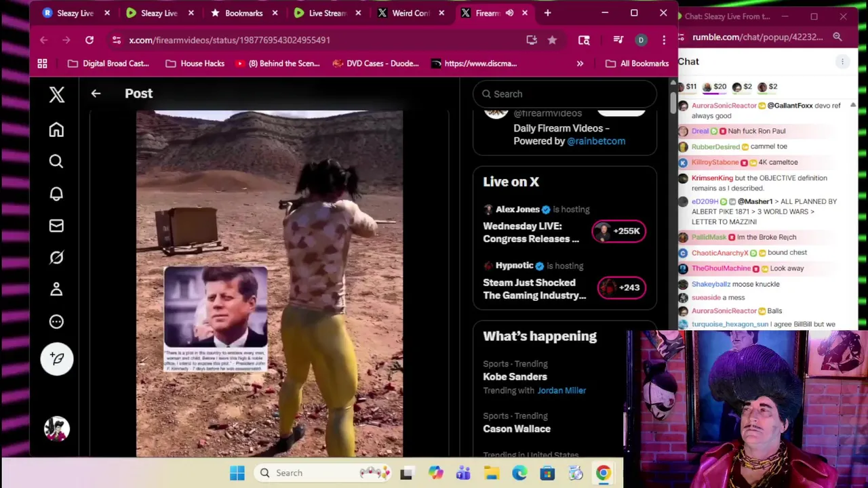Click the $20 rant in rumble chat
This screenshot has height=488, width=868.
(714, 87)
